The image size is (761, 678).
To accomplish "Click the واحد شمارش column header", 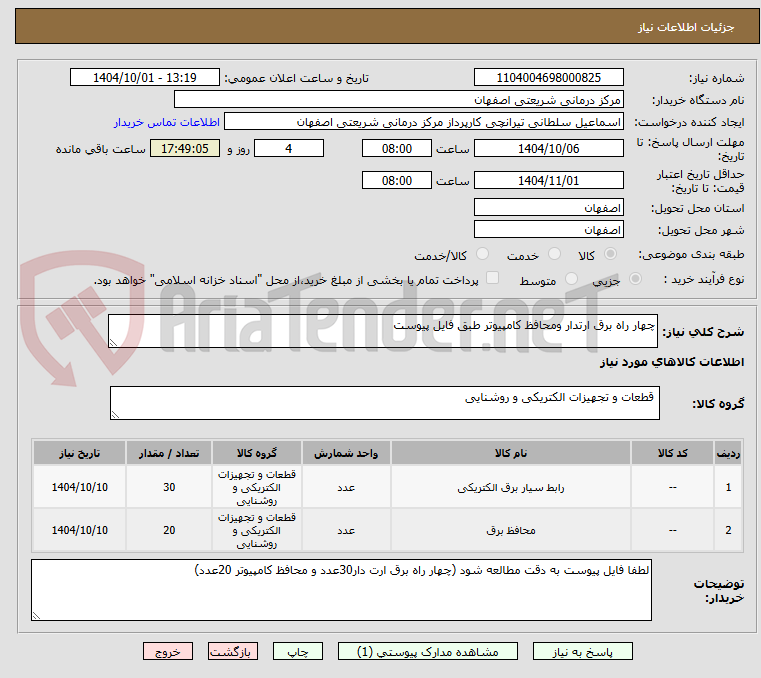I will (x=346, y=453).
